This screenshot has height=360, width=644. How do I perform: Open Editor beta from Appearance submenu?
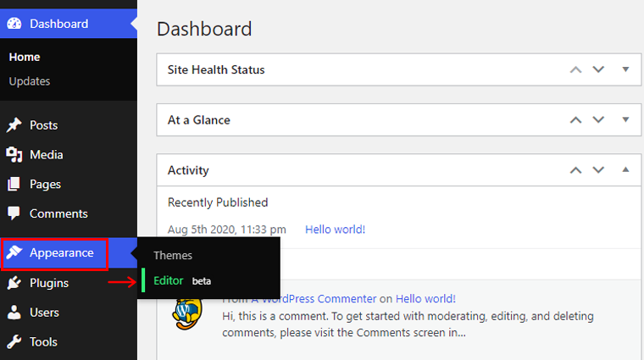[x=169, y=280]
